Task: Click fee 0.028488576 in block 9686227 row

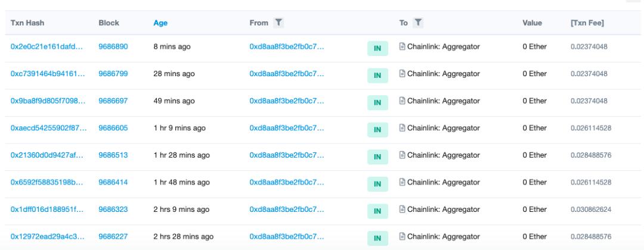Action: tap(591, 236)
